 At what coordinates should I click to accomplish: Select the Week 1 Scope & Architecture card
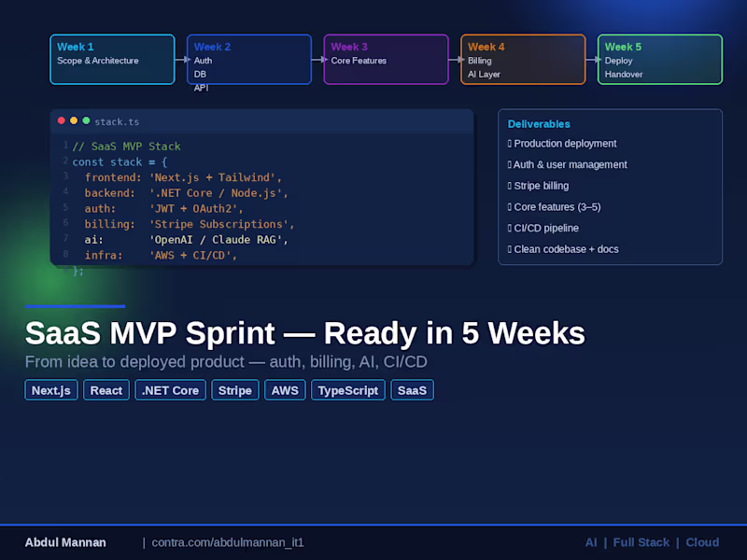(112, 60)
